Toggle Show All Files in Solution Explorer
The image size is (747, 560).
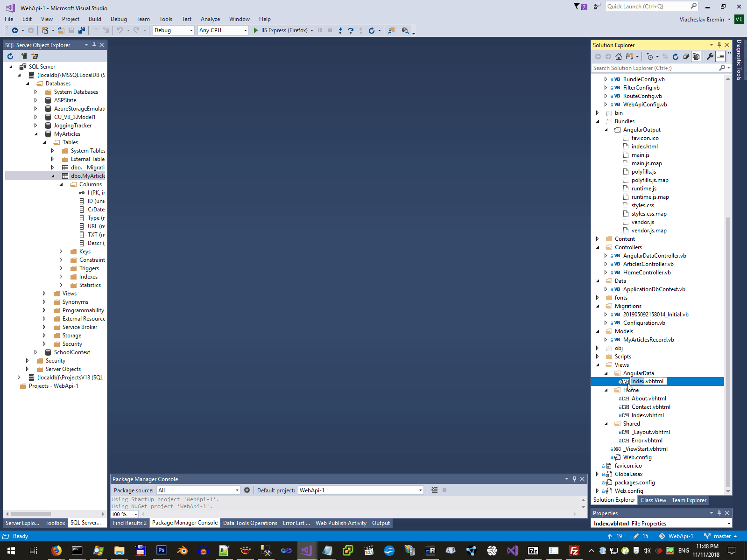coord(696,56)
